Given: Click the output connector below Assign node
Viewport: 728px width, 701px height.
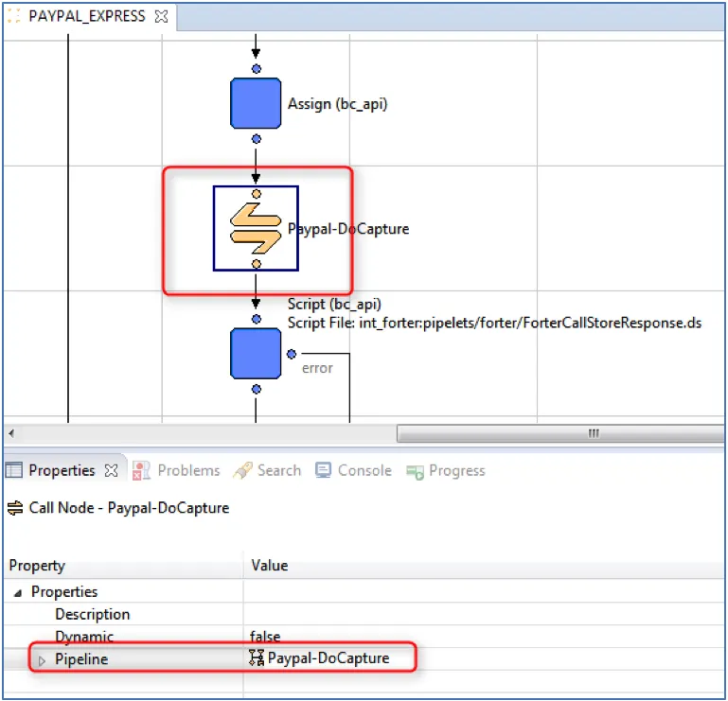Looking at the screenshot, I should click(257, 139).
